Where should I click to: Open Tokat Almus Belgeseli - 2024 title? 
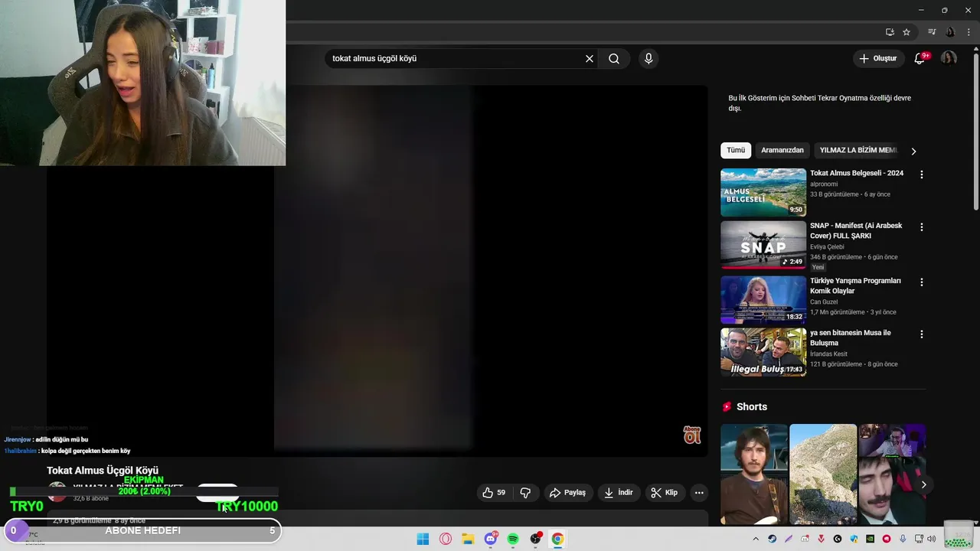pyautogui.click(x=857, y=174)
